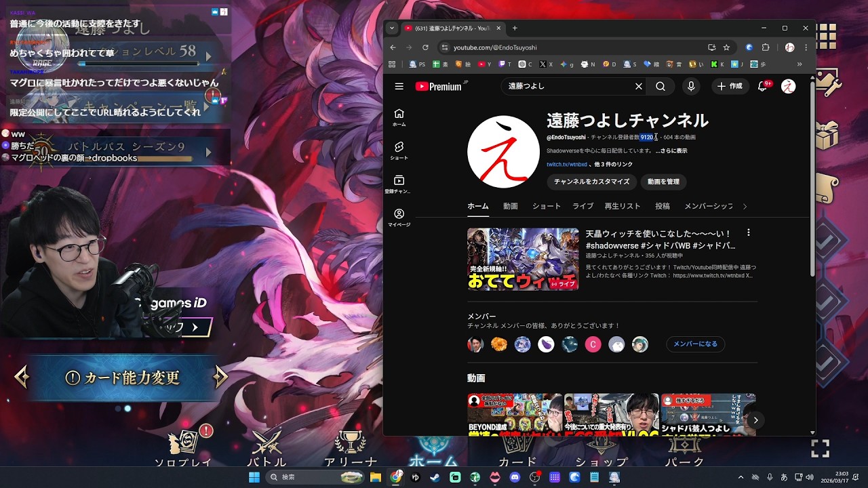
Task: Click the 動画を管理 button
Action: tap(663, 182)
